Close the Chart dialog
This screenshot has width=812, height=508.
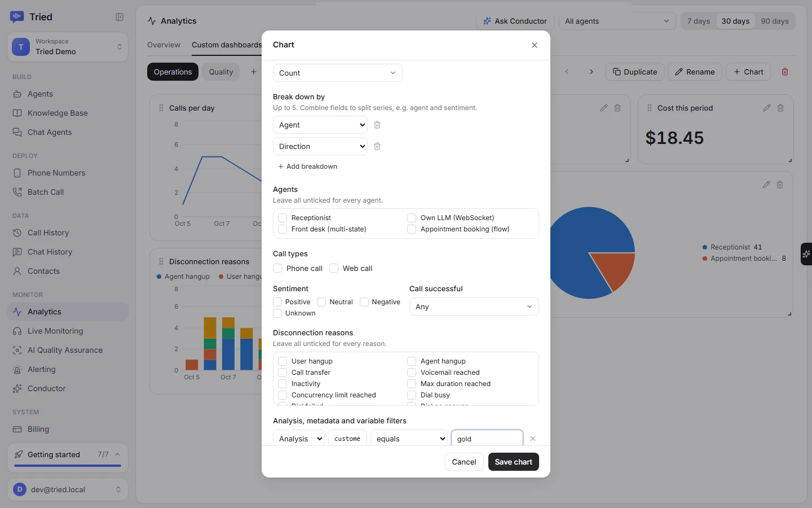click(535, 45)
